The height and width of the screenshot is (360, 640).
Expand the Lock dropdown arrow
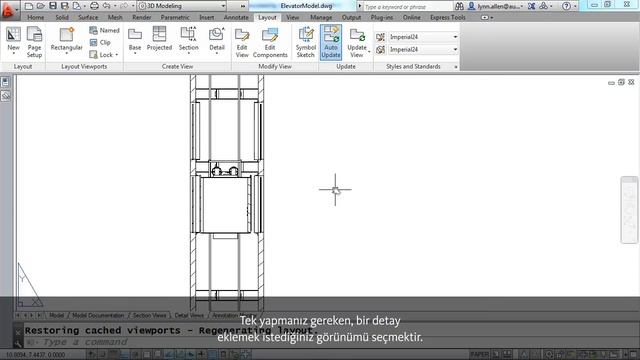(117, 55)
